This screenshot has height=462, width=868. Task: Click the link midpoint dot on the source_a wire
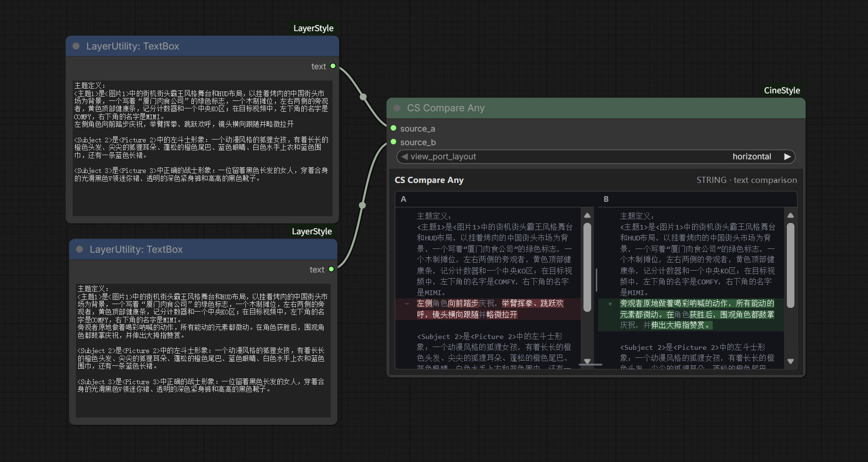(x=363, y=97)
